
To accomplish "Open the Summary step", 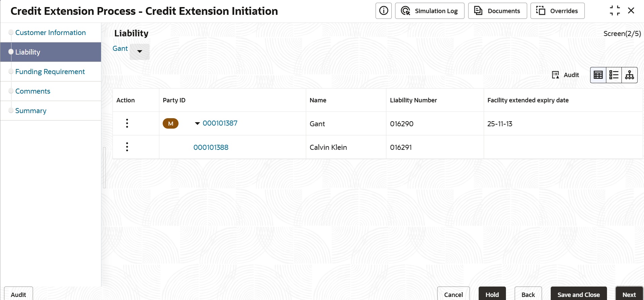I will click(x=31, y=111).
